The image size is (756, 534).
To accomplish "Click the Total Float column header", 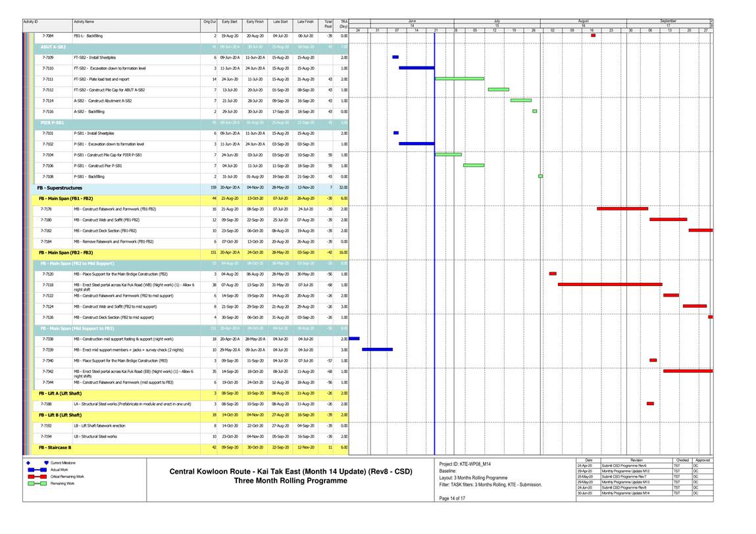I will click(328, 24).
